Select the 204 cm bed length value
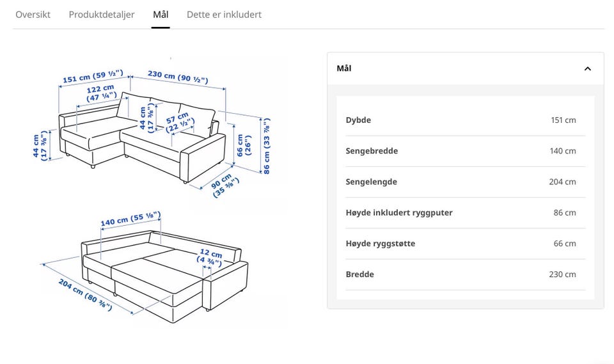 (562, 182)
